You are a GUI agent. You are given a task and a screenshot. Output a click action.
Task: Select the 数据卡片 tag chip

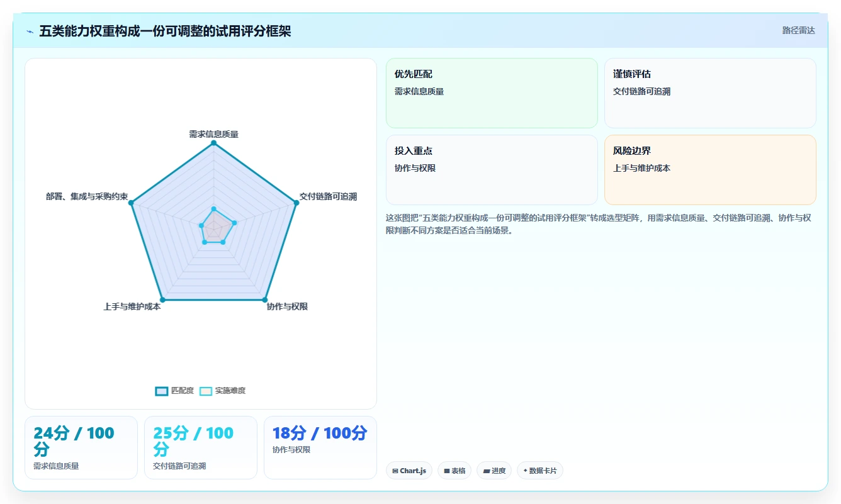(x=540, y=471)
